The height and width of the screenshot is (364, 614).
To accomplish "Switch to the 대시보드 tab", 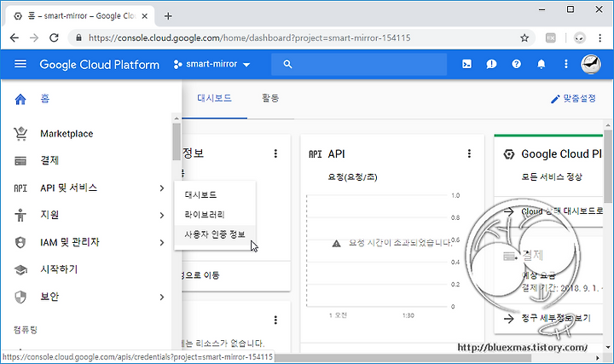I will point(214,98).
